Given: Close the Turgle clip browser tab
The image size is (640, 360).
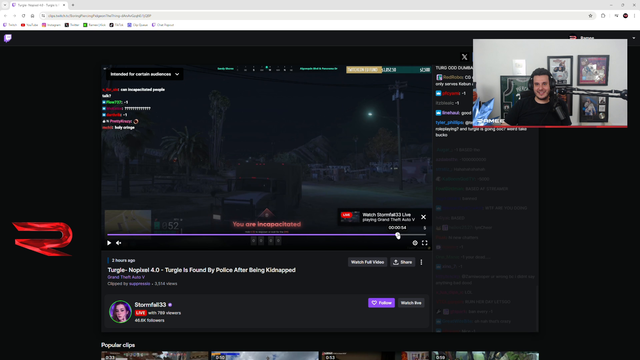Looking at the screenshot, I should click(64, 5).
